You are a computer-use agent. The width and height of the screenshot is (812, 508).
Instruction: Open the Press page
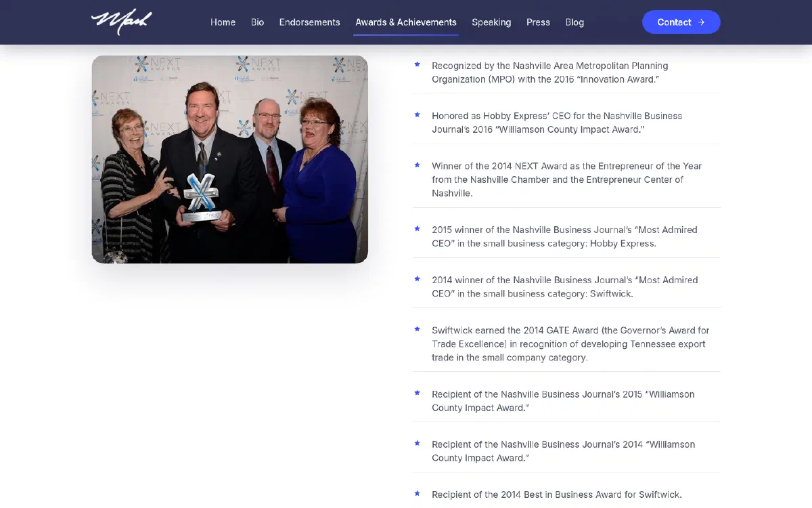point(538,22)
